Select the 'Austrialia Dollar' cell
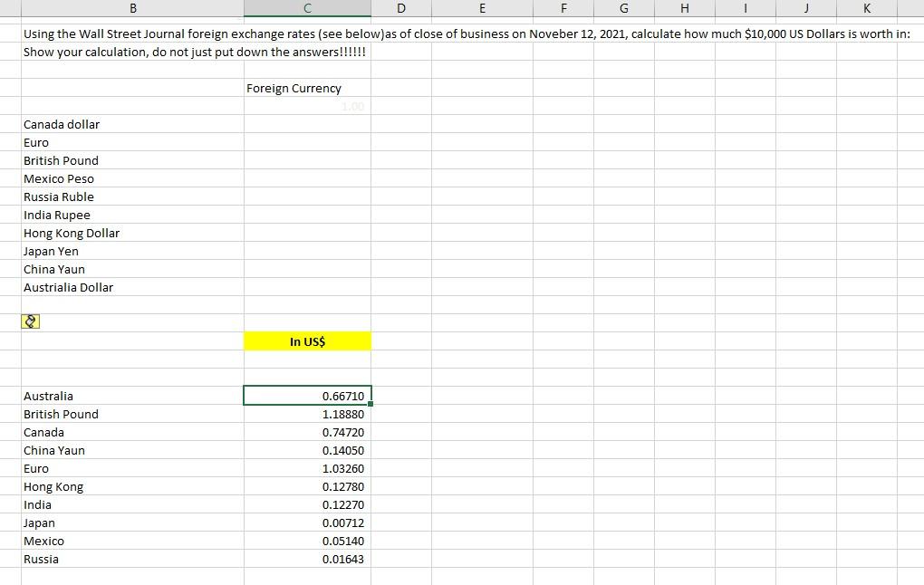Viewport: 924px width, 585px height. click(132, 287)
